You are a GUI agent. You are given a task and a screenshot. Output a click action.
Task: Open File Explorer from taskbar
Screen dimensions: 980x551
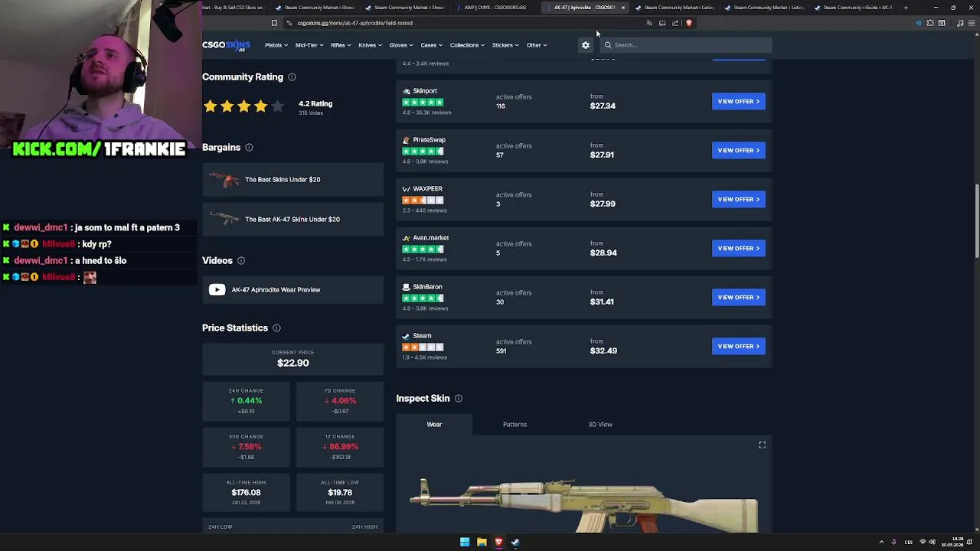click(x=482, y=542)
